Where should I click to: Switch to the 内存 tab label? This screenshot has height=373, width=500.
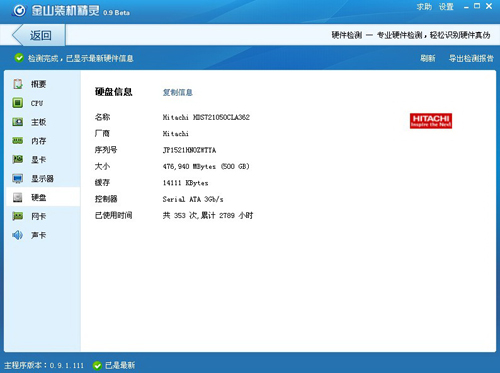click(38, 141)
